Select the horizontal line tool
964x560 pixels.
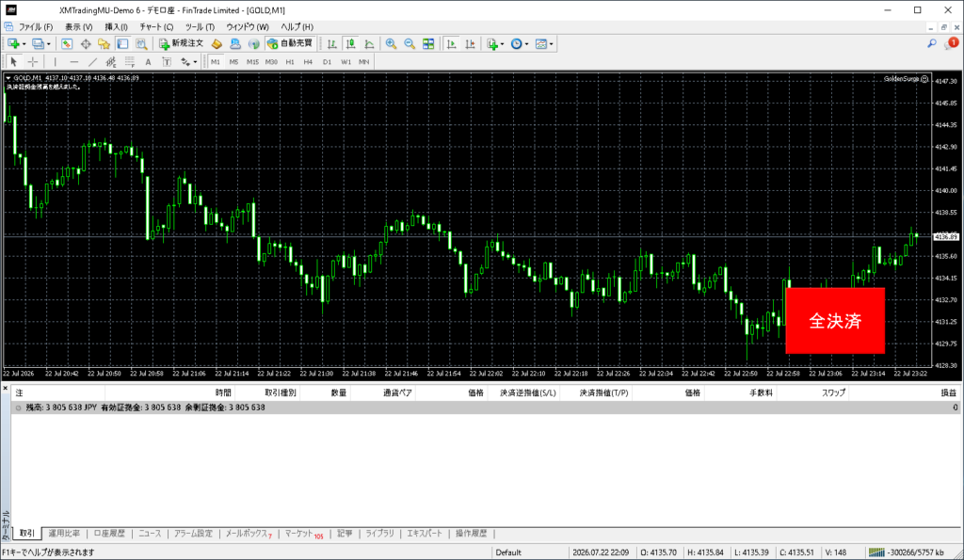pos(73,61)
